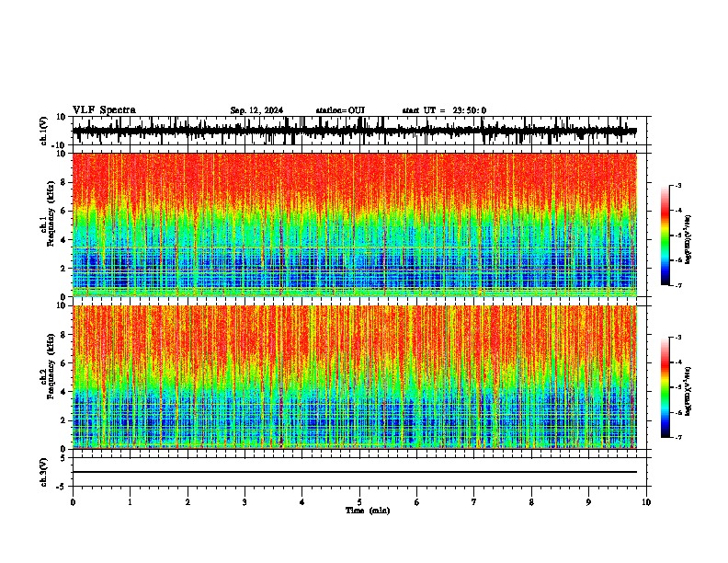
Task: Click the time axis tick label '9'
Action: tap(588, 502)
